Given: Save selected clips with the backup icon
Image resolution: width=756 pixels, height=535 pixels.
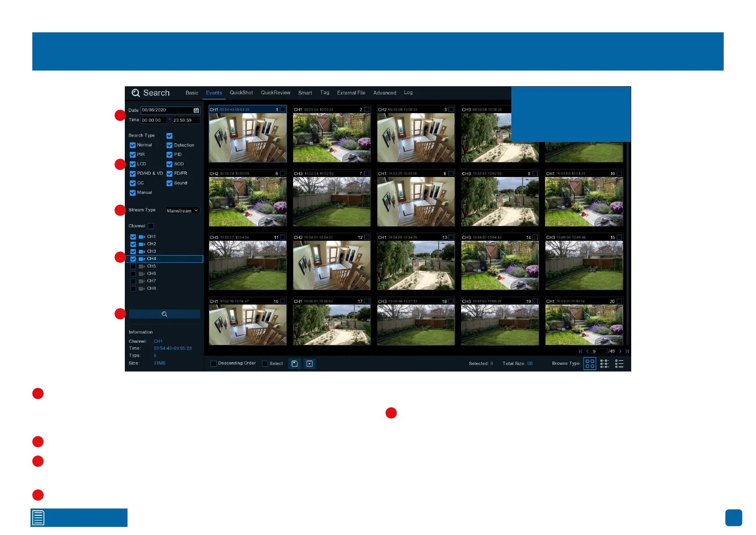Looking at the screenshot, I should 295,364.
